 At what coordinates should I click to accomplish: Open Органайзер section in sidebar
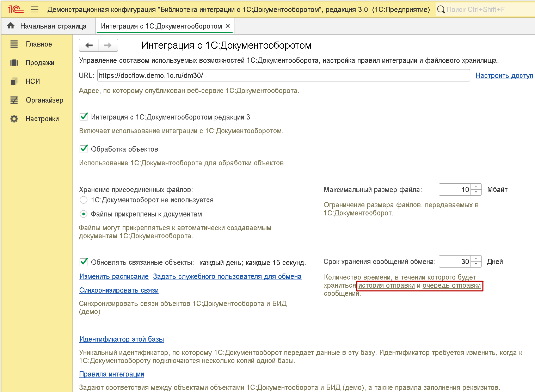click(x=44, y=100)
